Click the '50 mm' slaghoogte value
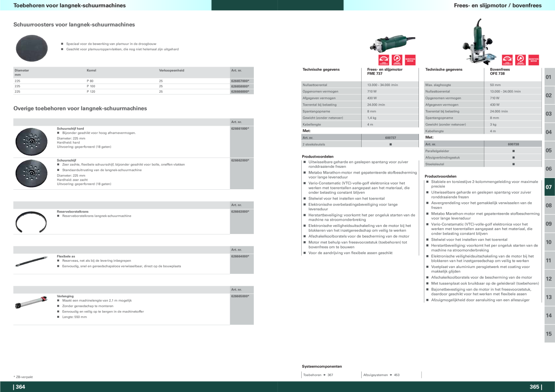Screen dimensions: 555x392 [x=495, y=85]
